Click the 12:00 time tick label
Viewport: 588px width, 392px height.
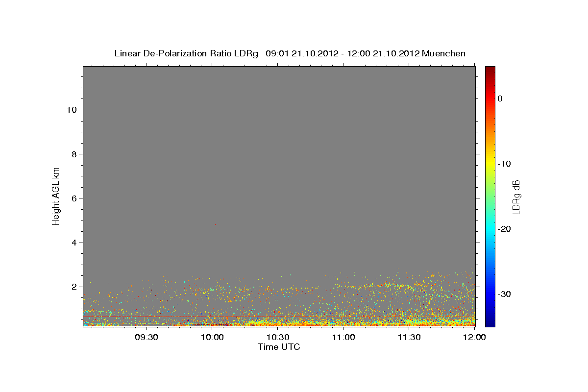[x=475, y=338]
